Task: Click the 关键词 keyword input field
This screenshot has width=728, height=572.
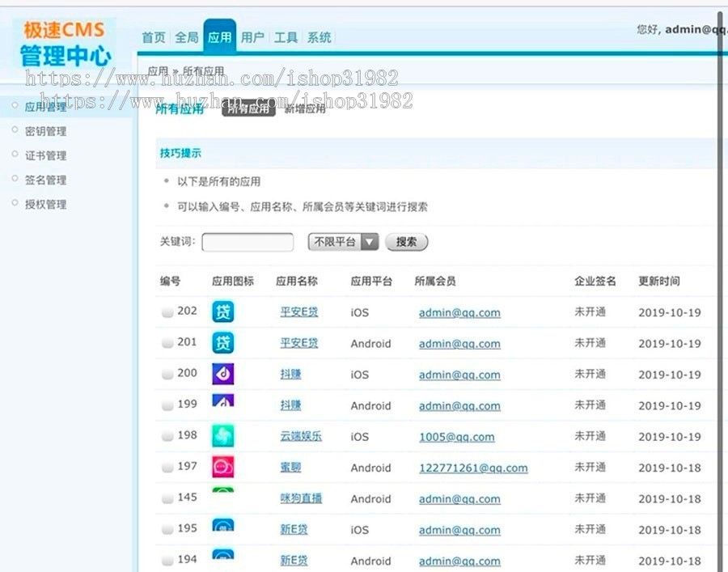Action: 247,241
